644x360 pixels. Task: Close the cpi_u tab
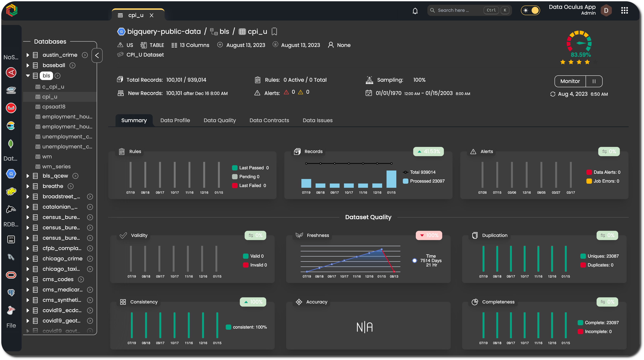[x=151, y=16]
